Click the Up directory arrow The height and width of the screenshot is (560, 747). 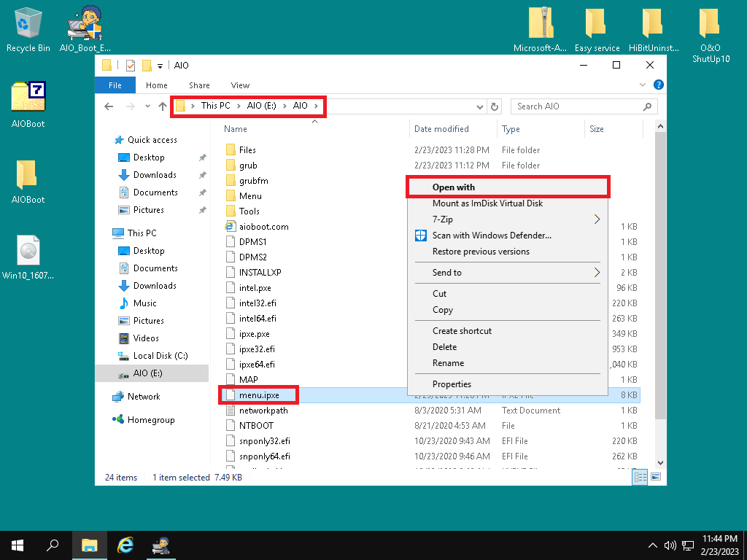[162, 106]
